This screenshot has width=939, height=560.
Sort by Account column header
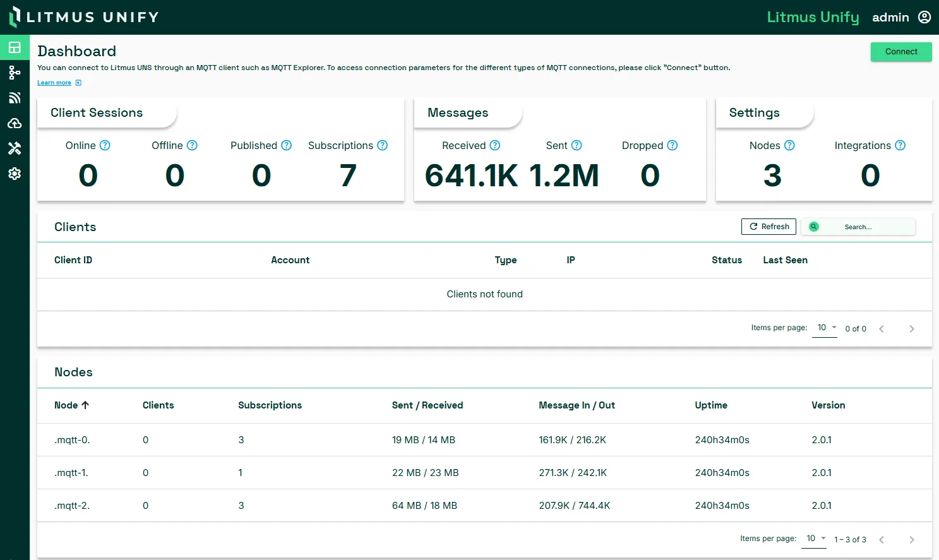290,260
